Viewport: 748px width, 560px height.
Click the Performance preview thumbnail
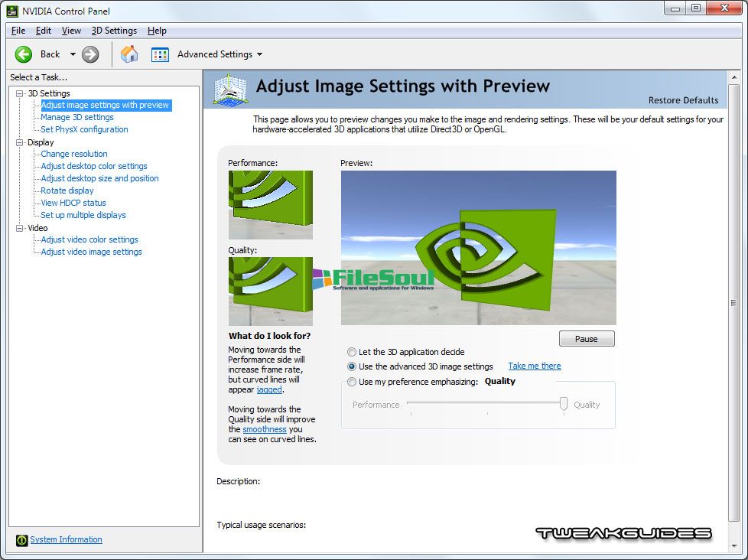tap(271, 204)
